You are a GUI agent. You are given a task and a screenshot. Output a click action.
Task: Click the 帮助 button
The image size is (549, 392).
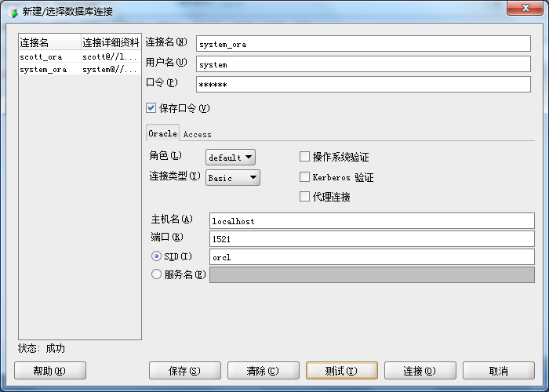50,371
